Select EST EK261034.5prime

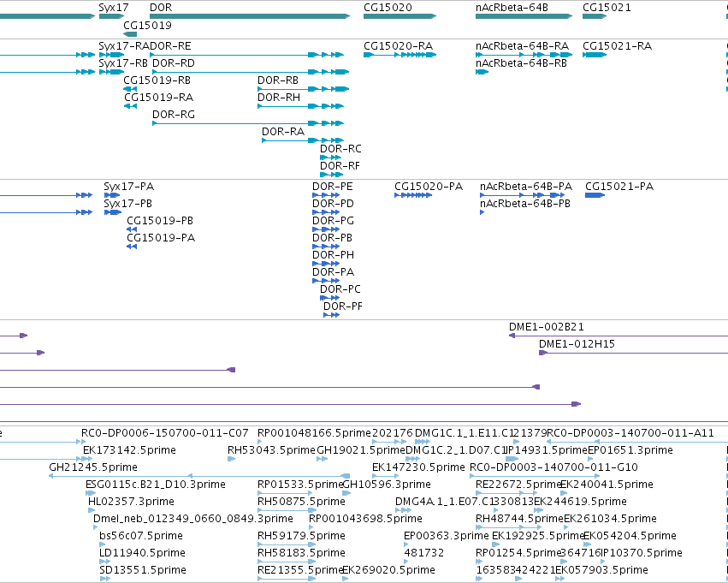tap(566, 527)
